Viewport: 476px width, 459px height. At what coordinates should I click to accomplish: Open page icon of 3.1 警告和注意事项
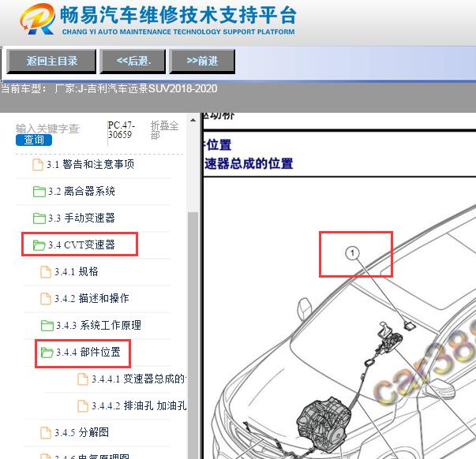38,164
